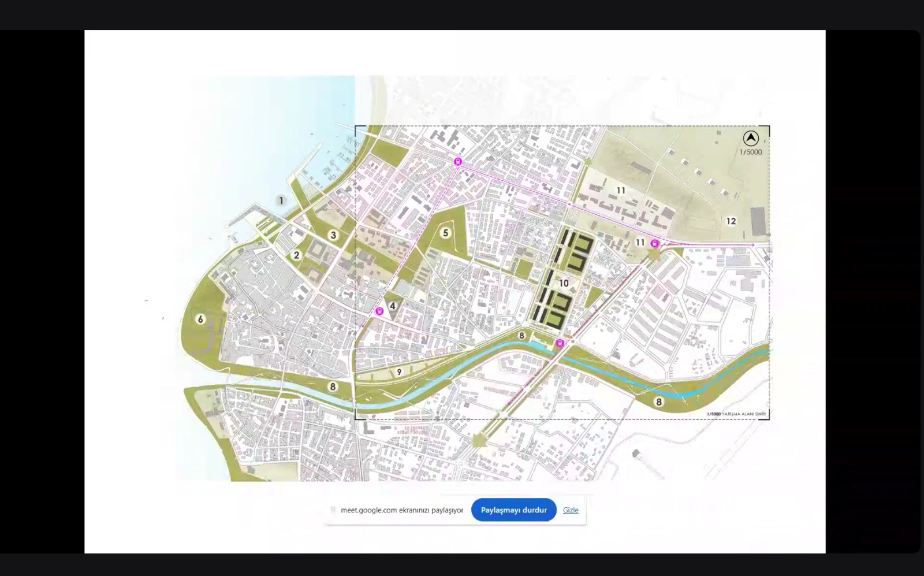Select the northernmost magenta transit stop icon

click(458, 162)
